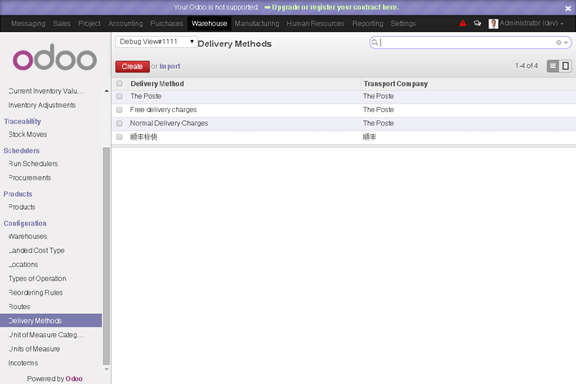Image resolution: width=576 pixels, height=384 pixels.
Task: Open Routes sidebar item
Action: (19, 306)
